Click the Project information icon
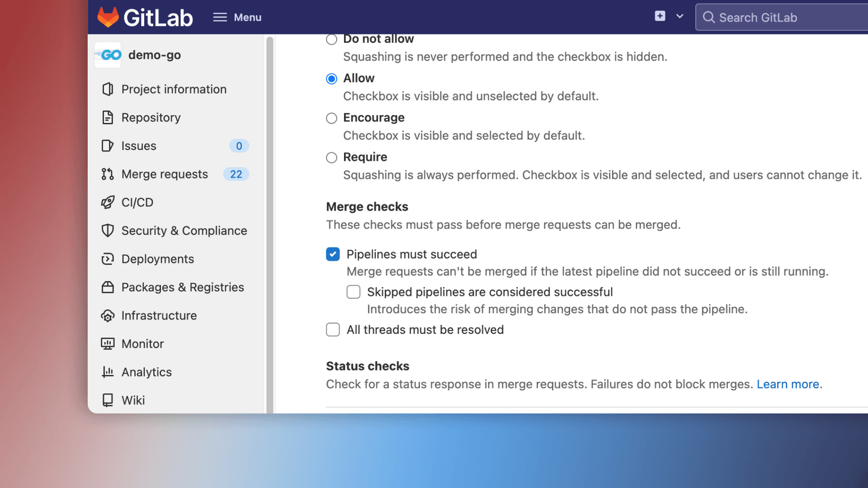This screenshot has height=488, width=868. click(107, 89)
